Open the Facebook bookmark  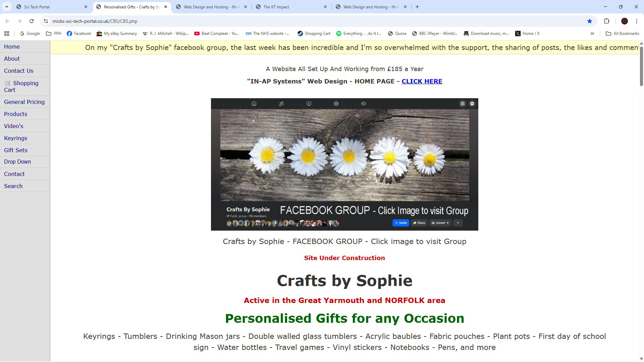(x=79, y=34)
